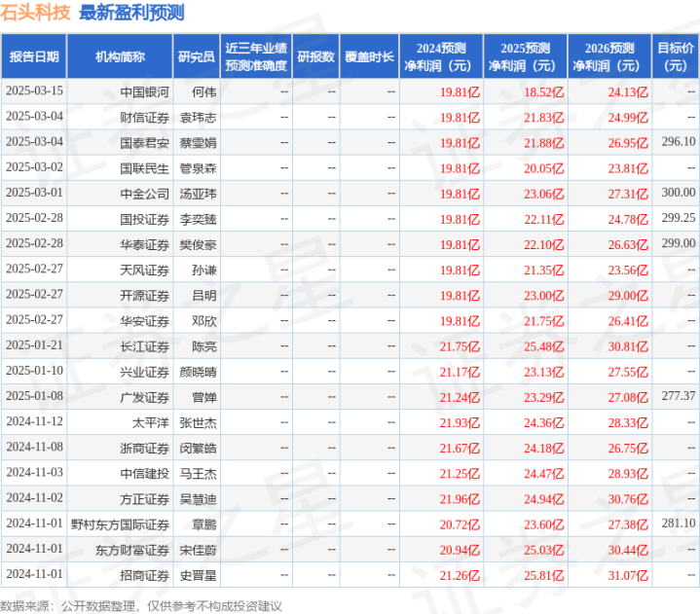This screenshot has height=614, width=700.
Task: Click the 最新盈利预测 heading
Action: [131, 13]
